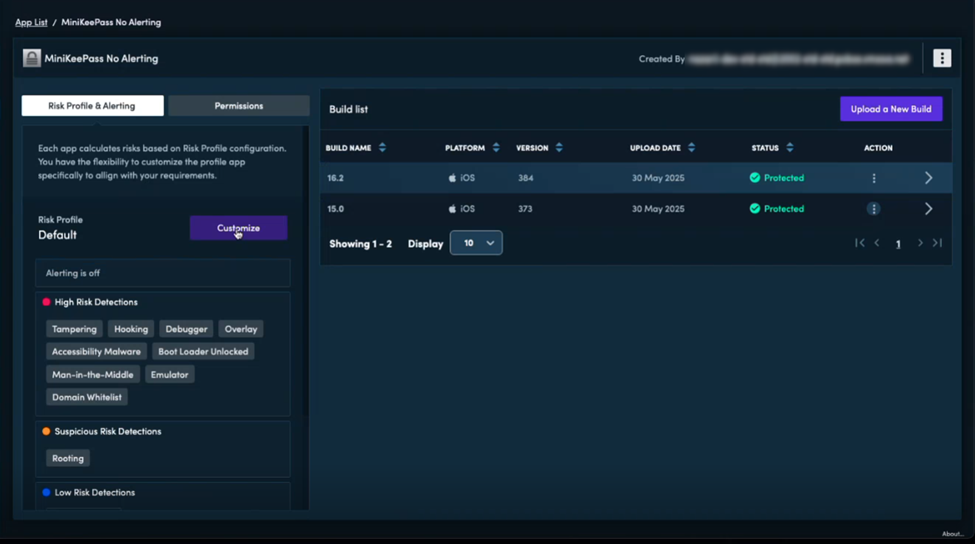Click the Emulator detection tag
The image size is (975, 544).
pyautogui.click(x=169, y=375)
